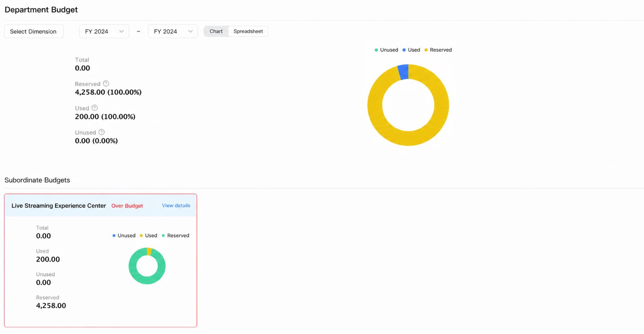Click the Reserved help question-mark icon

tap(106, 84)
